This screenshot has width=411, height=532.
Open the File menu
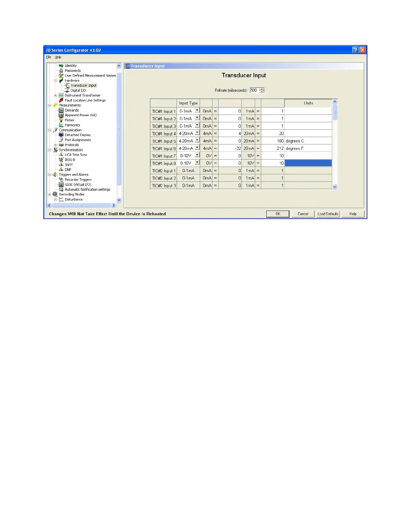[x=49, y=57]
